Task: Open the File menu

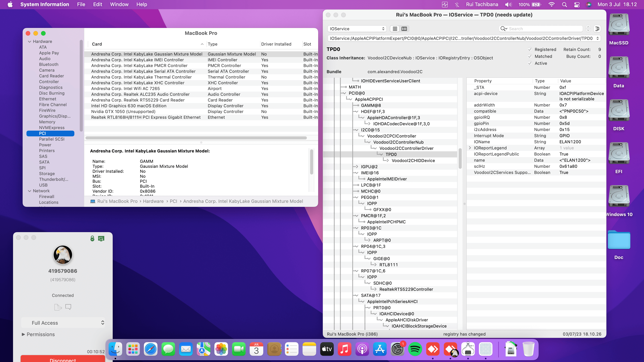Action: [81, 4]
